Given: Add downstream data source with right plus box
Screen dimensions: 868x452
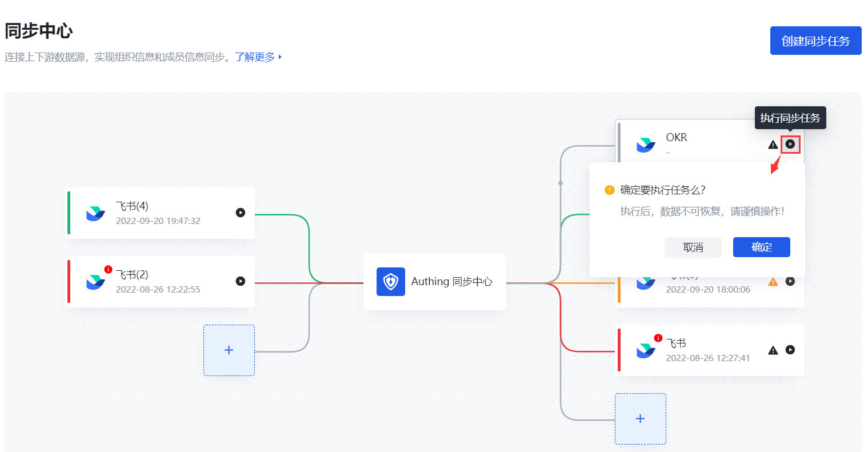Looking at the screenshot, I should pos(640,419).
